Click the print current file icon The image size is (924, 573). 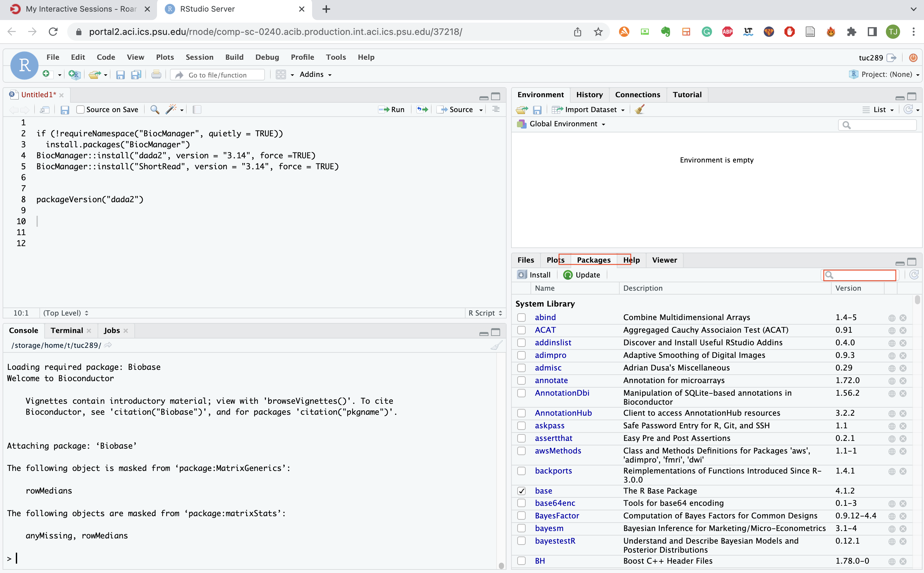tap(156, 75)
